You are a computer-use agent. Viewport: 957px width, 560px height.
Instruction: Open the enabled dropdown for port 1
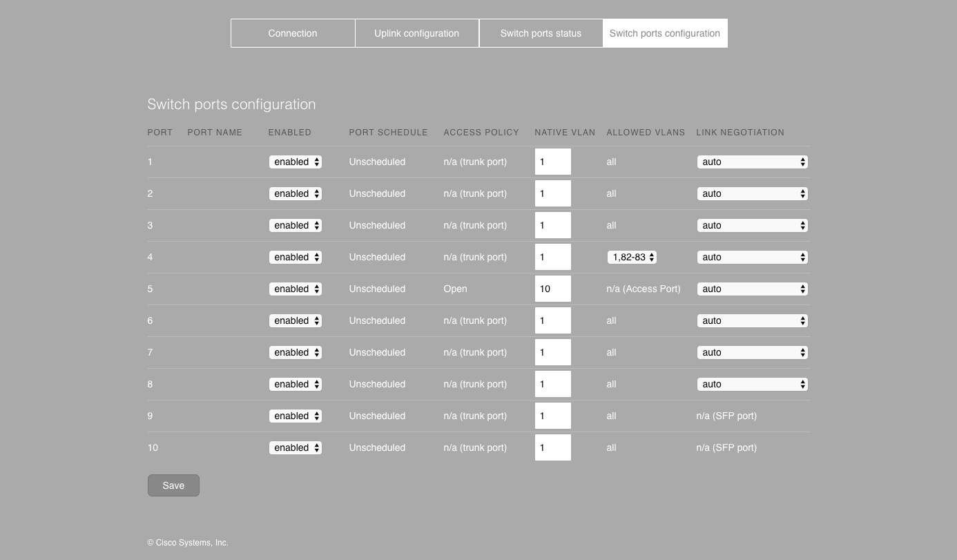coord(296,162)
